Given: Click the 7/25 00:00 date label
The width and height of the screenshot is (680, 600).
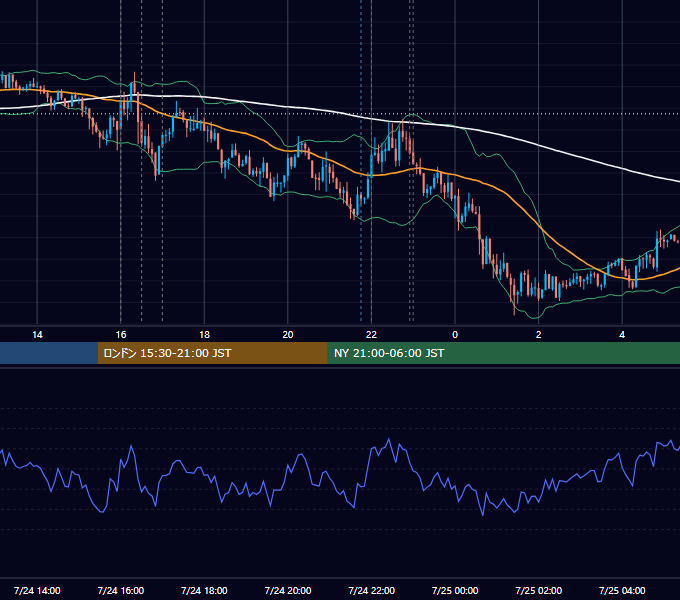Looking at the screenshot, I should pyautogui.click(x=455, y=590).
